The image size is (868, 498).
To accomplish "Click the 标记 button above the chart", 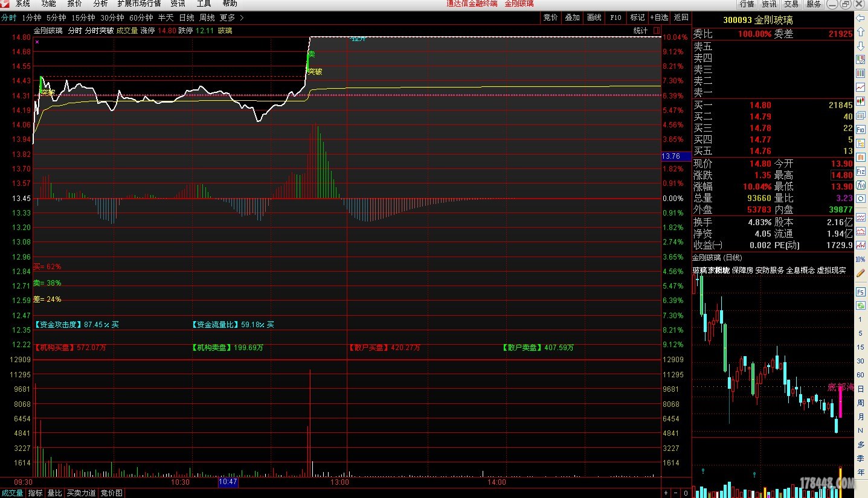I will point(637,18).
